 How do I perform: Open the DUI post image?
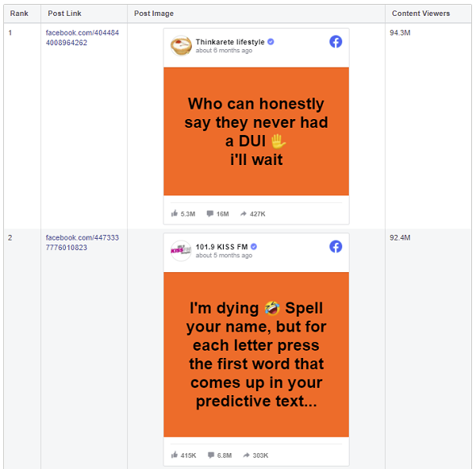pyautogui.click(x=256, y=131)
